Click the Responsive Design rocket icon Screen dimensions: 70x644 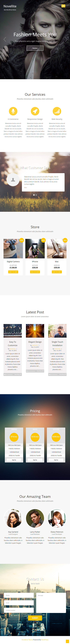[x=35, y=111]
